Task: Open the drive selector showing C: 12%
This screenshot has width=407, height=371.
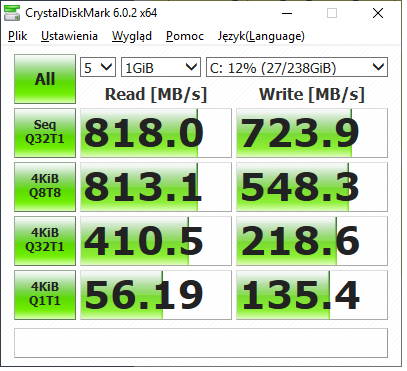Action: 297,67
